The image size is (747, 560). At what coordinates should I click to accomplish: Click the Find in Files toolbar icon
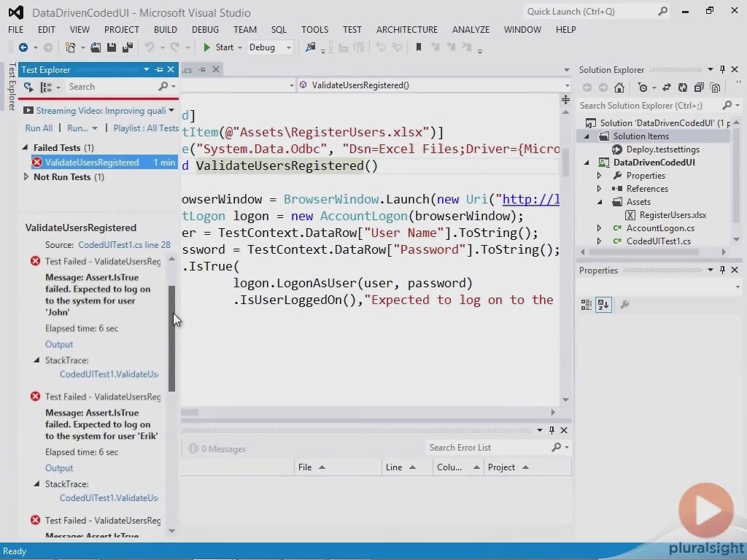point(310,47)
